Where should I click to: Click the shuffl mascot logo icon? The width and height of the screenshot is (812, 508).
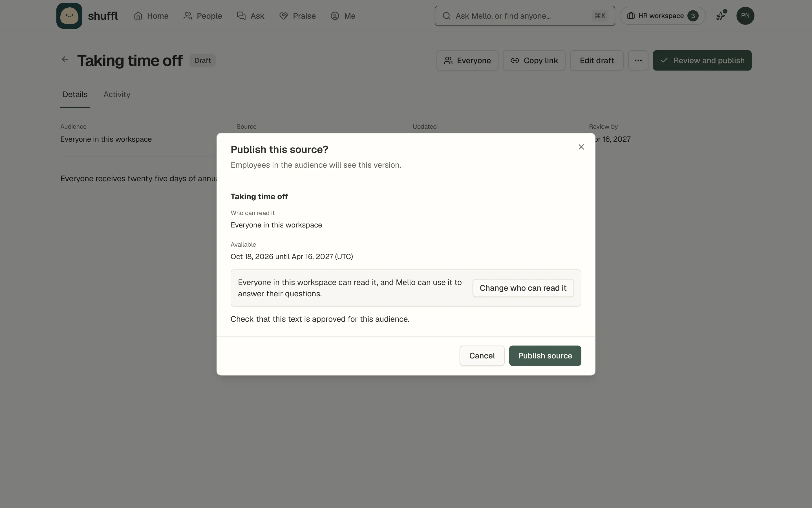tap(69, 16)
